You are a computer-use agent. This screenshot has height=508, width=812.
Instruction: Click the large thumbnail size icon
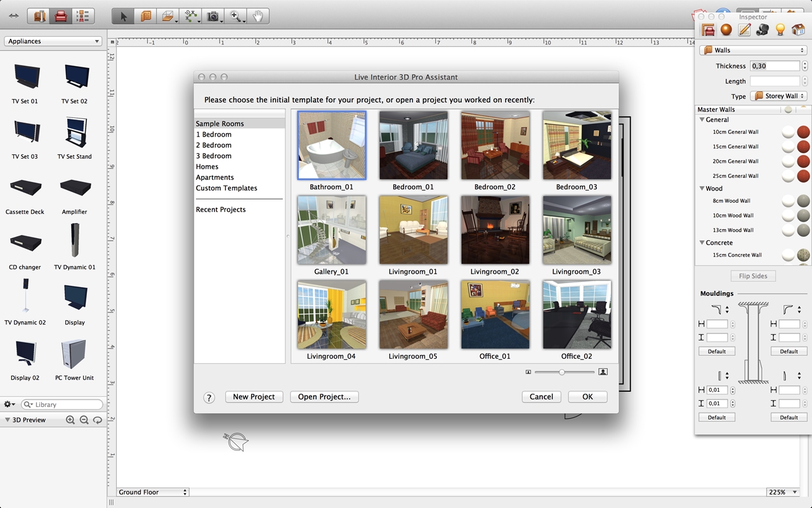tap(603, 372)
